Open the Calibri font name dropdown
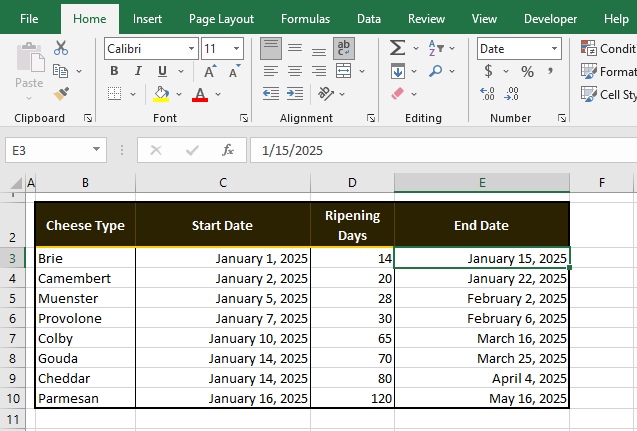 191,48
